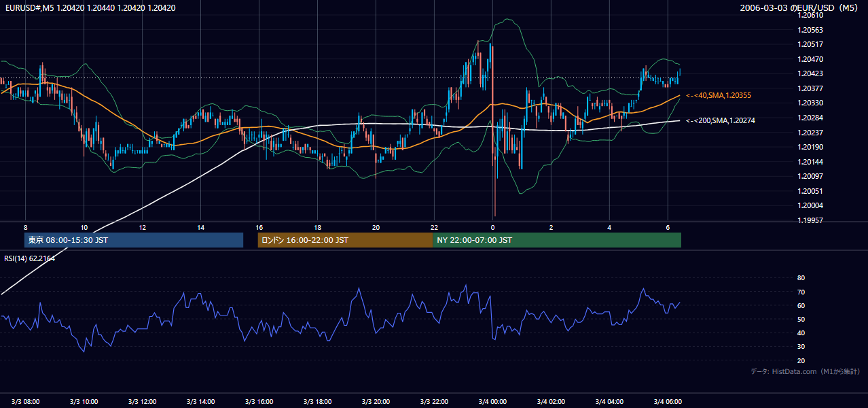This screenshot has height=408, width=868.
Task: Click RSI scale level 30
Action: click(801, 347)
